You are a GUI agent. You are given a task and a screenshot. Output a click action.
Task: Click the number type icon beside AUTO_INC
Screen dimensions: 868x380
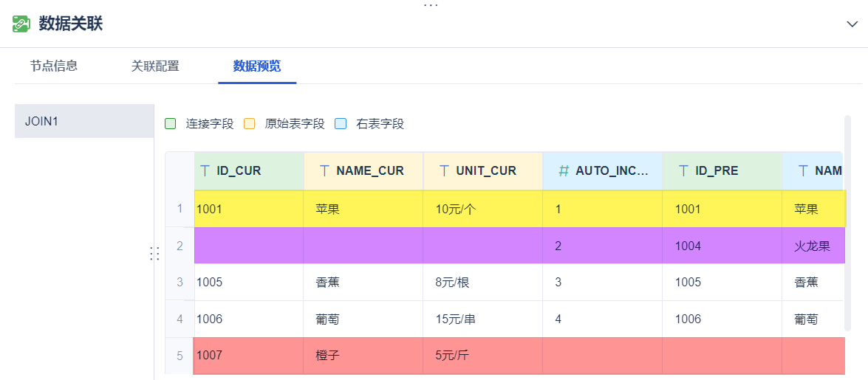pyautogui.click(x=564, y=171)
